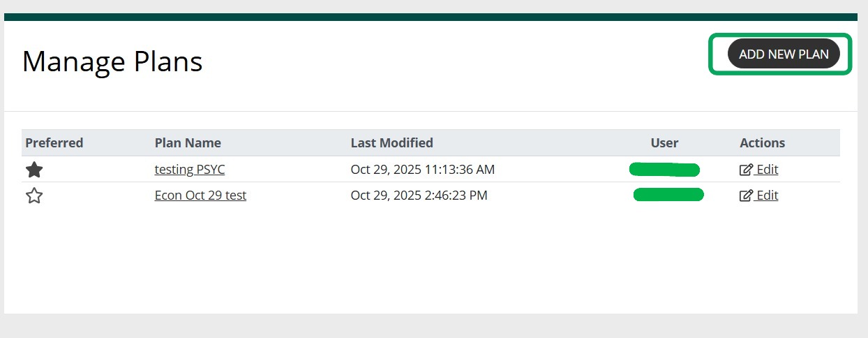
Task: Click the Preferred column header
Action: (54, 143)
